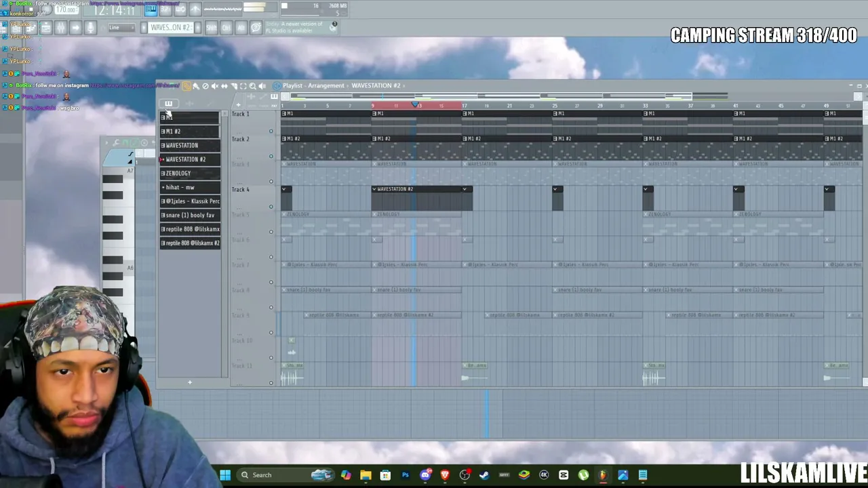Go to previous pattern with left arrow

point(144,28)
